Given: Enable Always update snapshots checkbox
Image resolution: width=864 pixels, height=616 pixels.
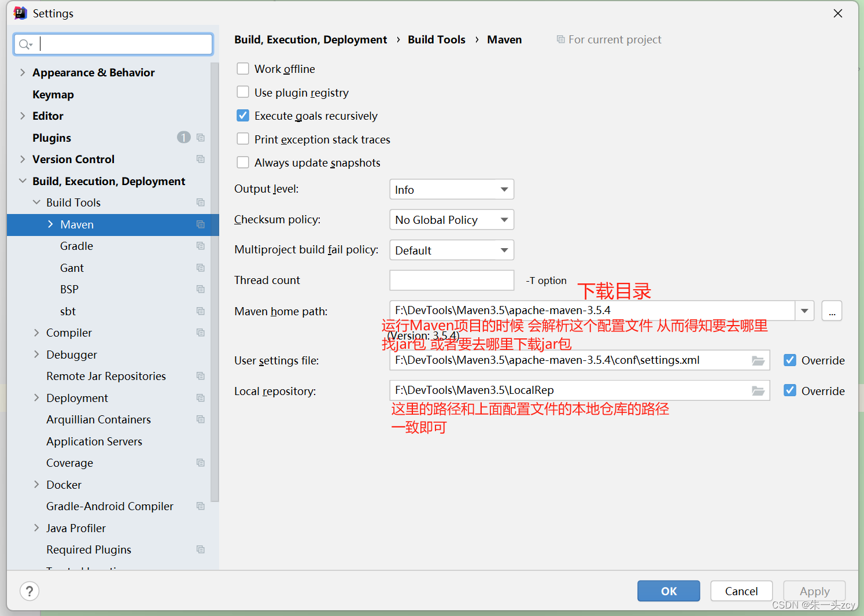Looking at the screenshot, I should [243, 163].
